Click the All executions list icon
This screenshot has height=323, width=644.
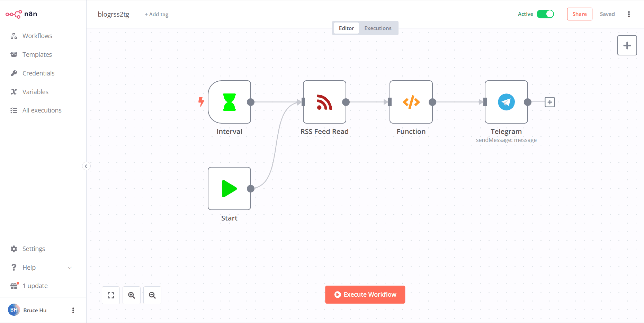(x=14, y=110)
